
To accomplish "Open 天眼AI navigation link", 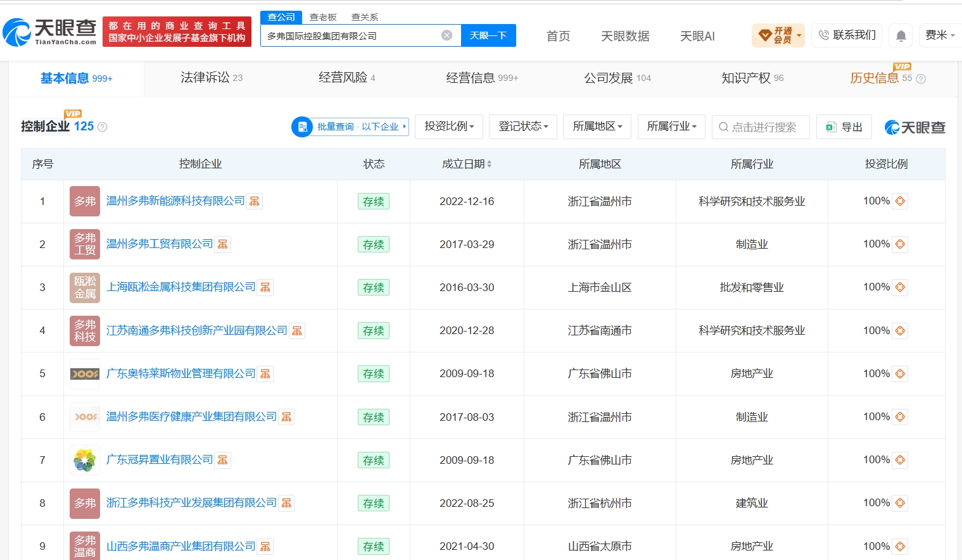I will coord(697,36).
